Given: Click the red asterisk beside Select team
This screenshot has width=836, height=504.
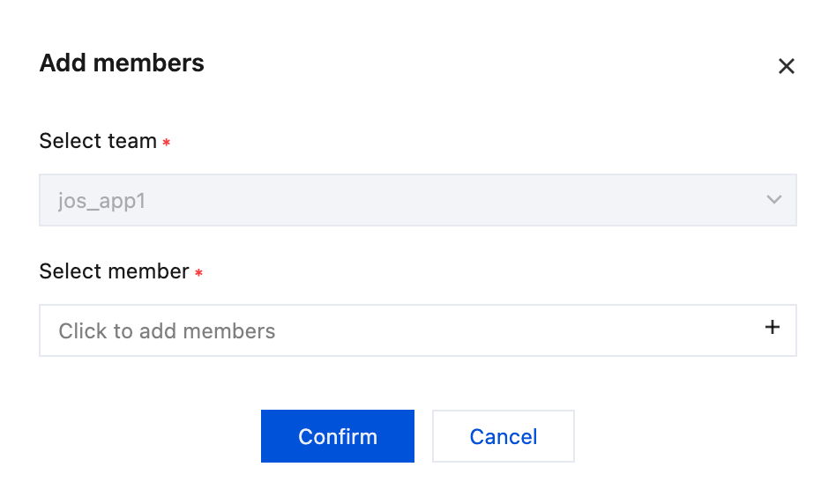Looking at the screenshot, I should (x=167, y=143).
